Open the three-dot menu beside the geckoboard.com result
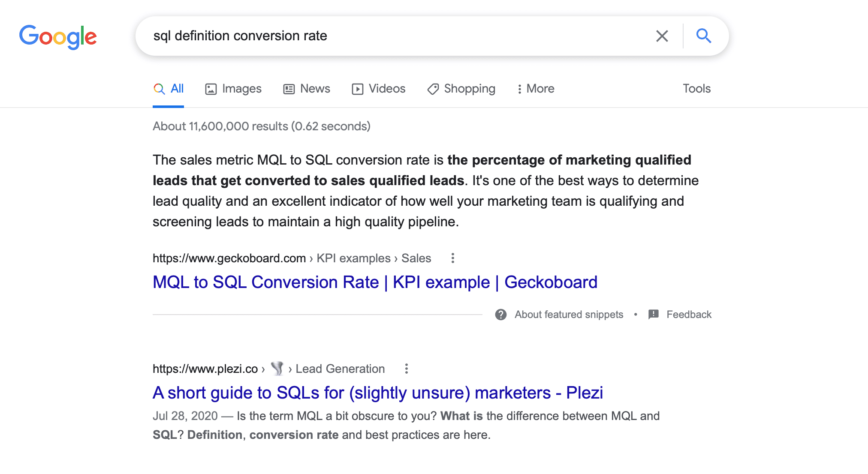 coord(452,258)
